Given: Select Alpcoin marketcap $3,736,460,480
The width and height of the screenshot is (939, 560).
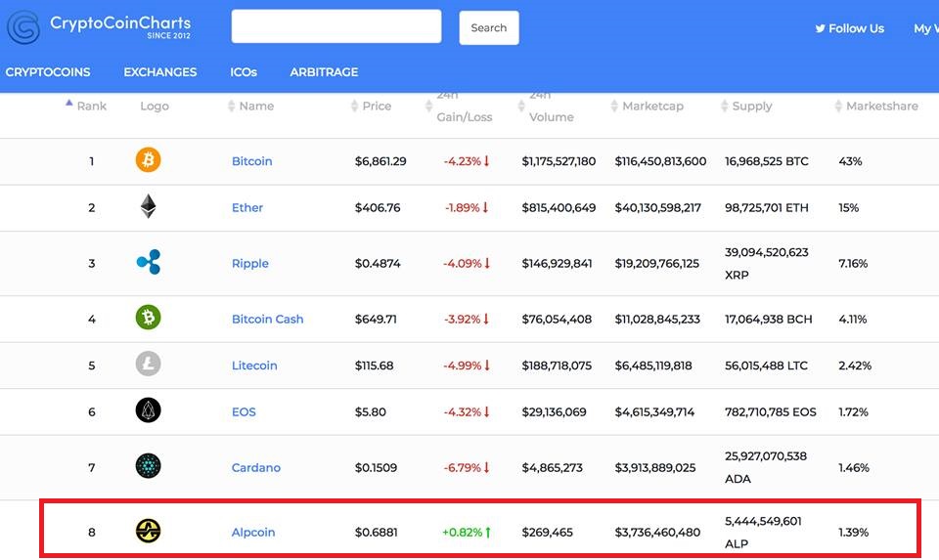Looking at the screenshot, I should click(x=657, y=532).
